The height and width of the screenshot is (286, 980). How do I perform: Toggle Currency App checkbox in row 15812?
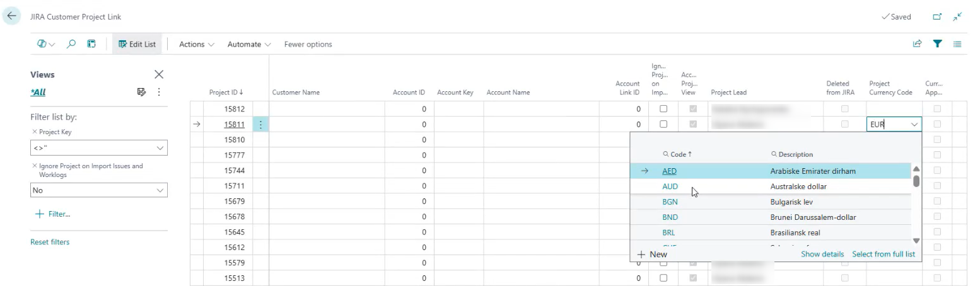coord(937,109)
